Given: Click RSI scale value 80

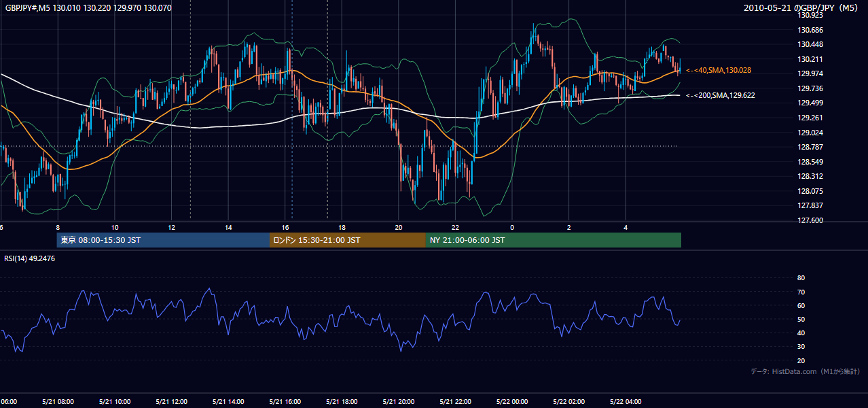Looking at the screenshot, I should click(x=801, y=278).
